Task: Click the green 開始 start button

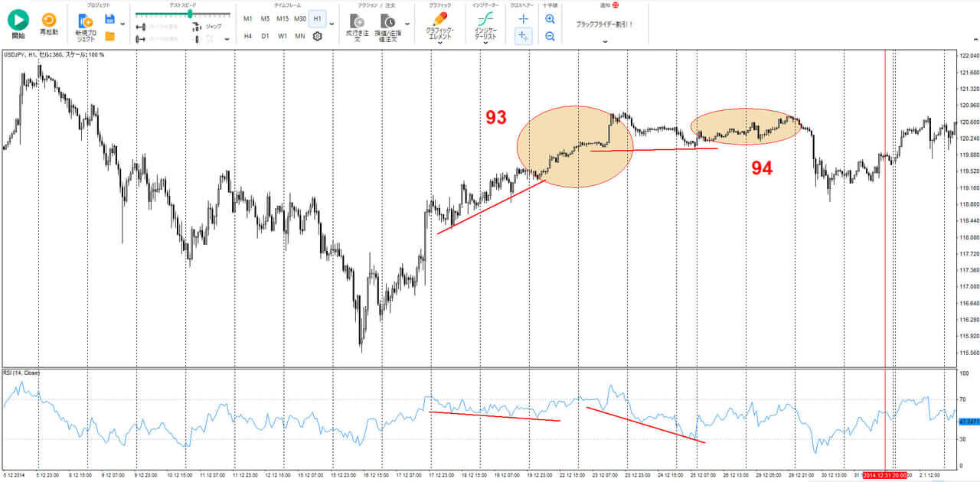Action: tap(18, 21)
